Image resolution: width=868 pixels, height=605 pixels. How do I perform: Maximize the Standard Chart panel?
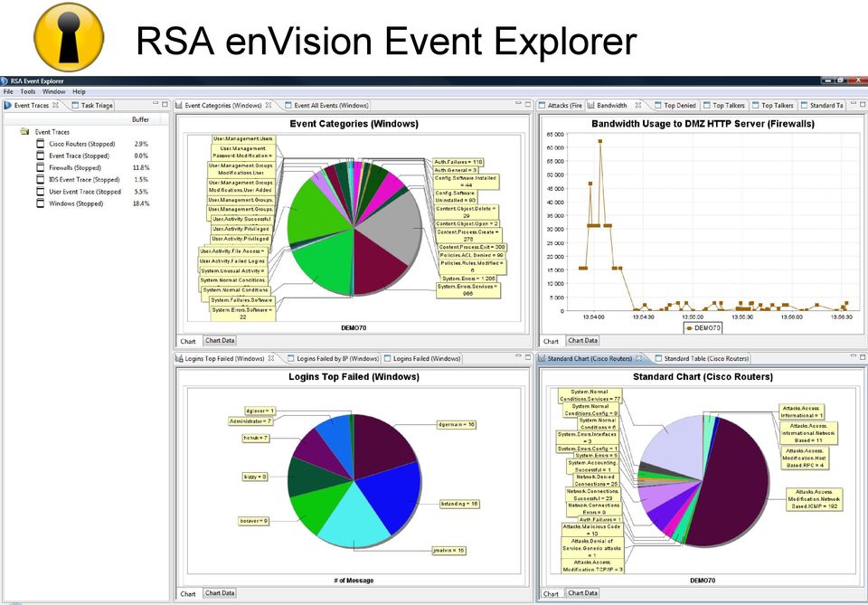[x=863, y=357]
